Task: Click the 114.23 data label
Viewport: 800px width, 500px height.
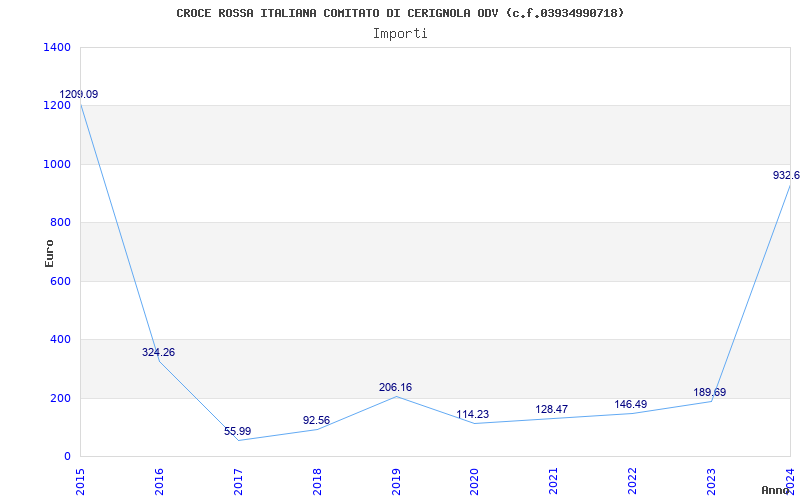Action: click(472, 414)
